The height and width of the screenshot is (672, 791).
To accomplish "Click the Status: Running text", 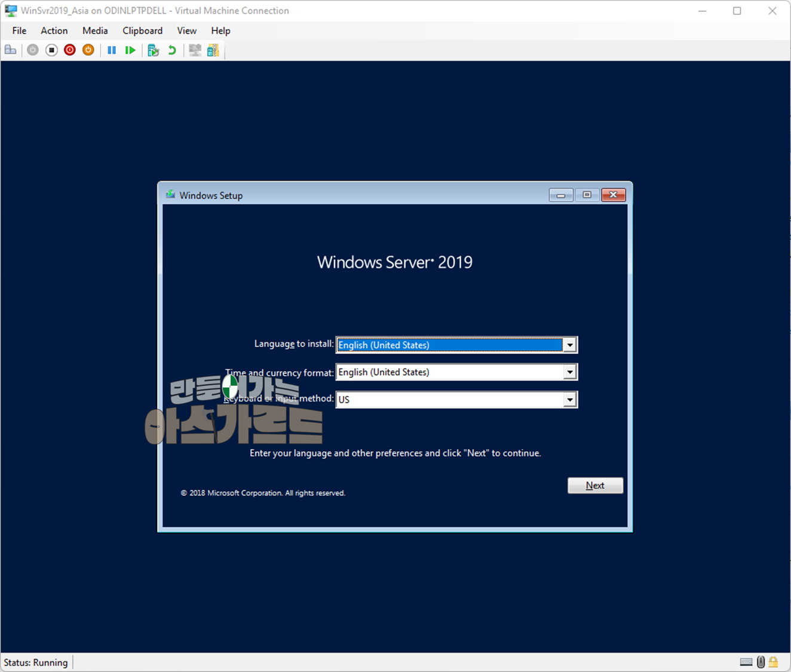I will 36,662.
